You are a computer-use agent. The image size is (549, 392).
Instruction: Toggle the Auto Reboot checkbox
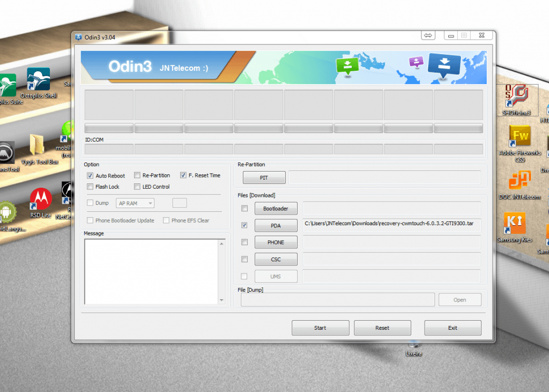90,175
